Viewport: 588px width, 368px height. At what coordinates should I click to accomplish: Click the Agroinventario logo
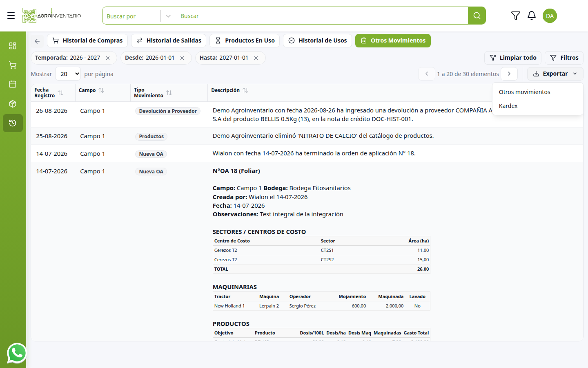(52, 16)
